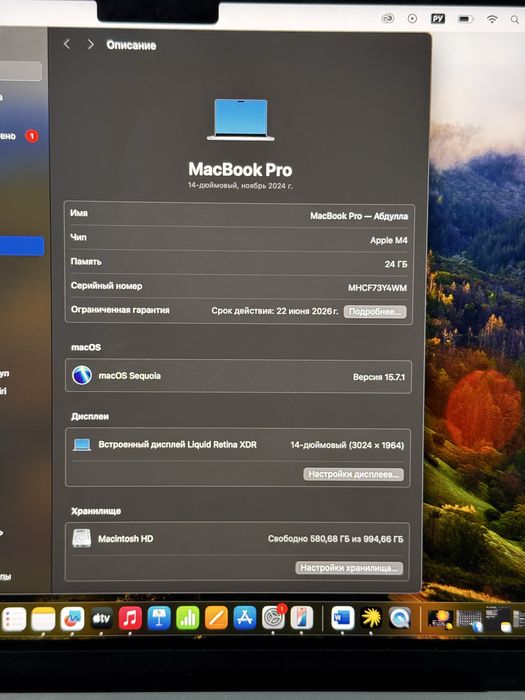525x700 pixels.
Task: Open Настройки дисплеев... button
Action: click(x=353, y=474)
